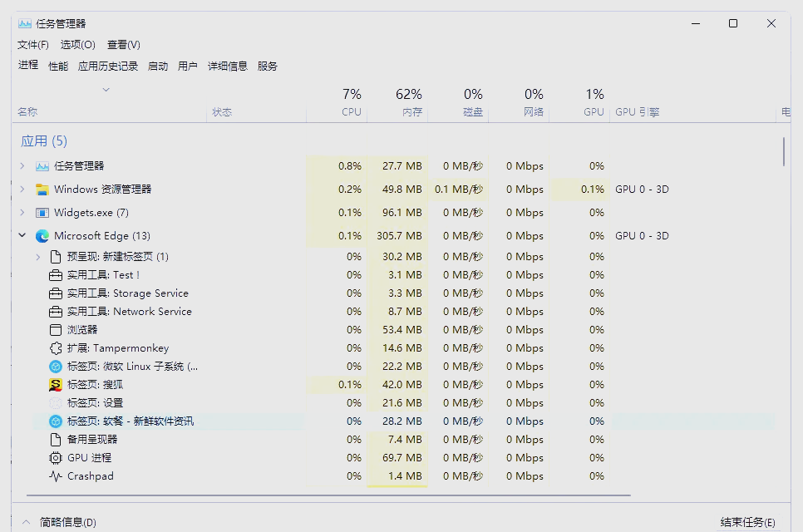Sort by the 名称 column header
The height and width of the screenshot is (532, 803).
pyautogui.click(x=27, y=111)
